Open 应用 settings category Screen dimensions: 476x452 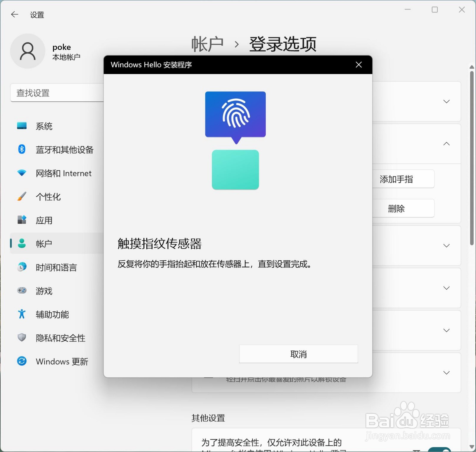[x=57, y=220]
